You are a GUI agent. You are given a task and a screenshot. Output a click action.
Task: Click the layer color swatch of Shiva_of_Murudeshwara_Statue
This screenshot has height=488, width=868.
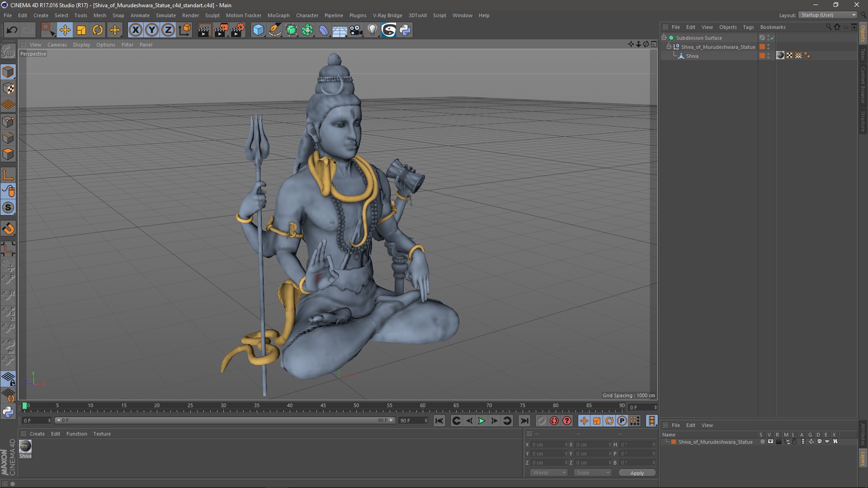(x=762, y=47)
